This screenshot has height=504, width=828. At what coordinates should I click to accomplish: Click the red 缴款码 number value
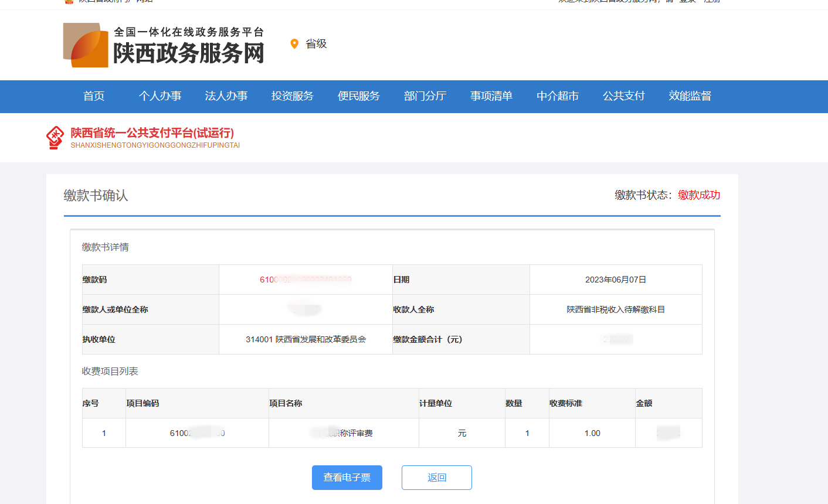(x=306, y=280)
